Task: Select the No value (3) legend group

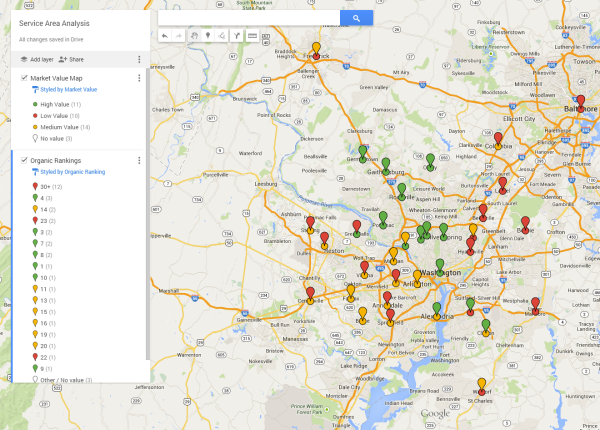Action: 52,138
